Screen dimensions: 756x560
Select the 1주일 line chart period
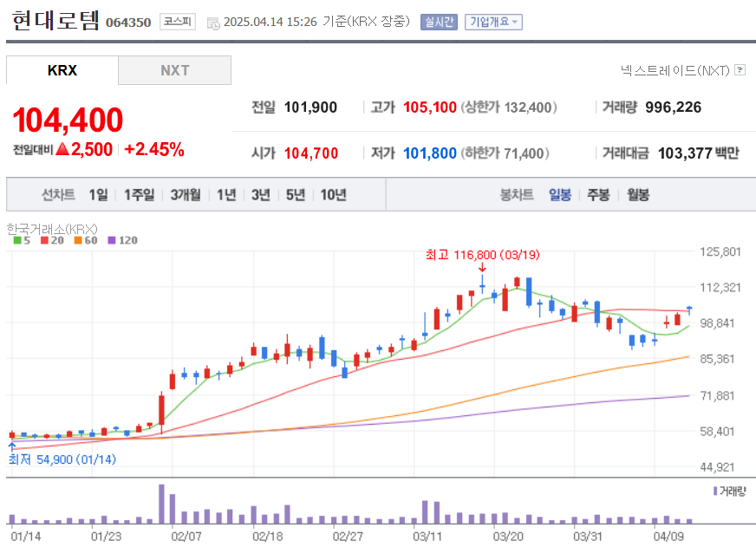(x=140, y=195)
